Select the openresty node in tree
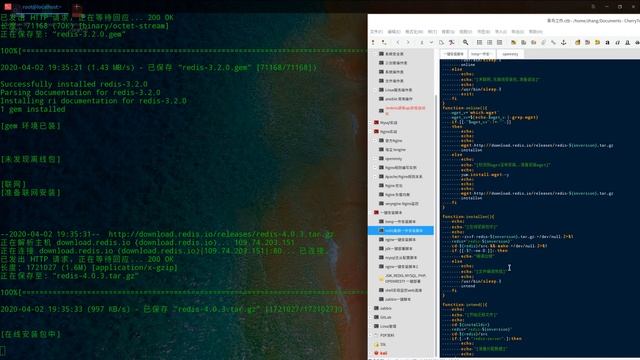The height and width of the screenshot is (360, 640). [x=393, y=158]
